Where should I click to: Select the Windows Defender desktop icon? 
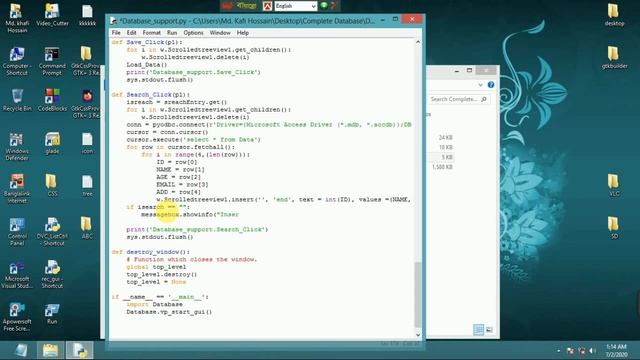click(x=17, y=147)
